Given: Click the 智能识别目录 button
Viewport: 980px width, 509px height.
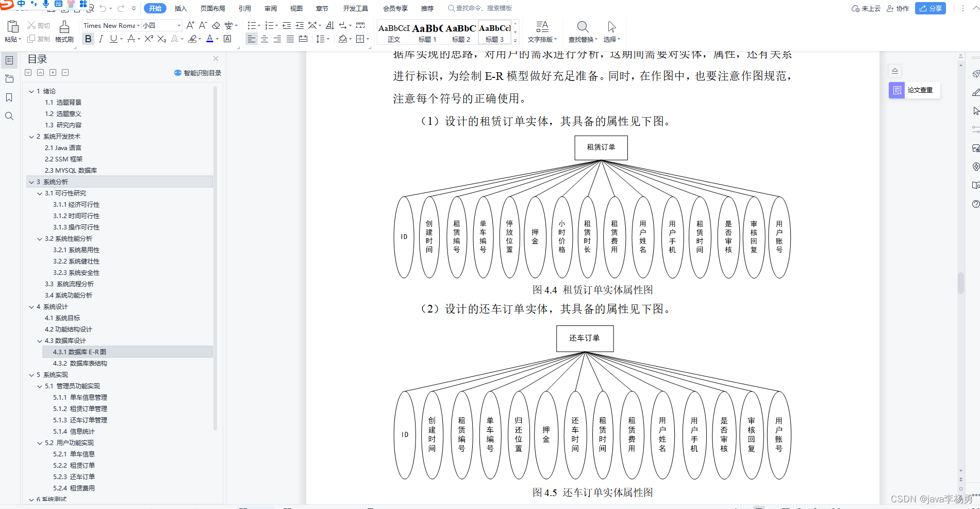Looking at the screenshot, I should coord(198,73).
